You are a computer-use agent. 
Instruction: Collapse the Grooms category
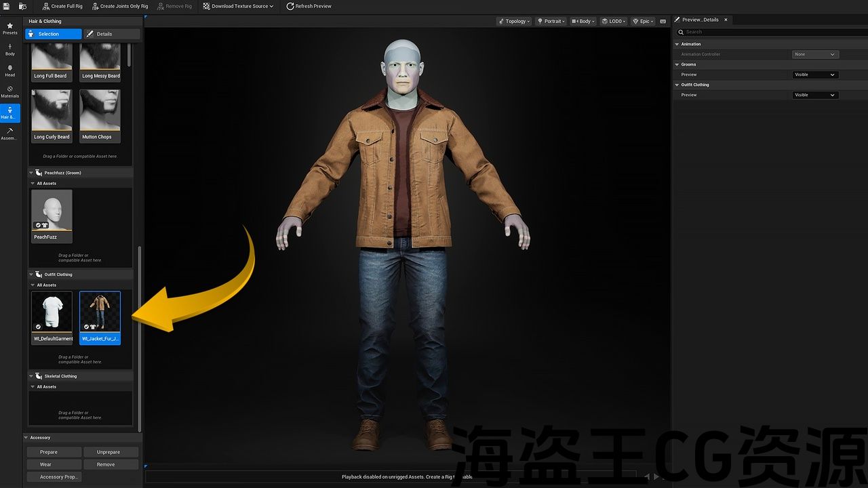click(677, 64)
